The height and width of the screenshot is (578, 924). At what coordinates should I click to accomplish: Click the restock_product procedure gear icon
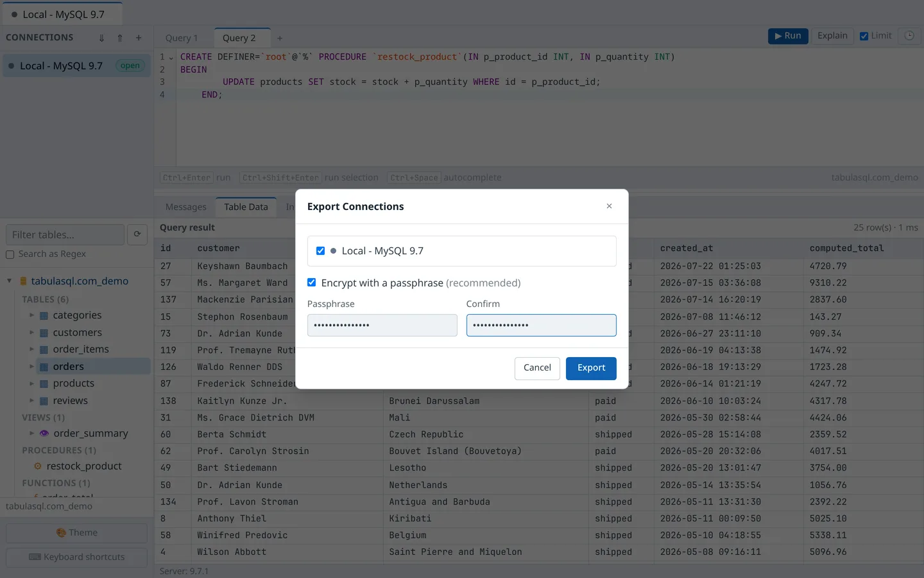click(38, 466)
